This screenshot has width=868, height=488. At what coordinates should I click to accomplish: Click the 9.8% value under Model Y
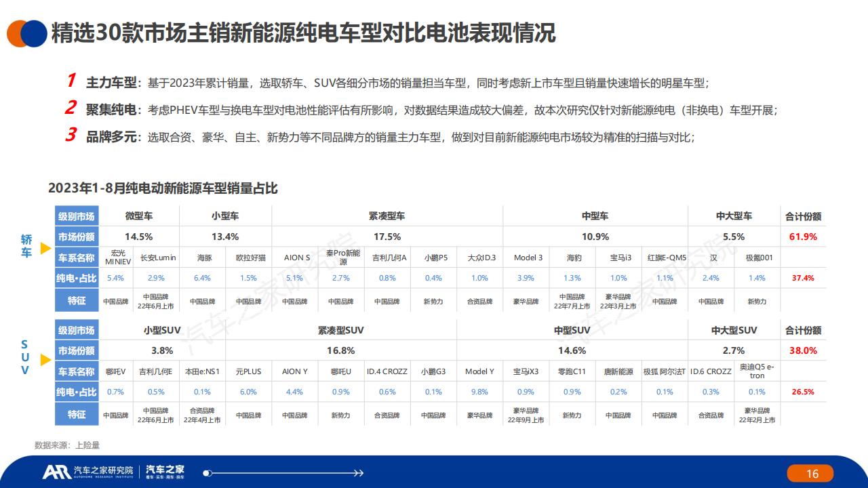479,392
